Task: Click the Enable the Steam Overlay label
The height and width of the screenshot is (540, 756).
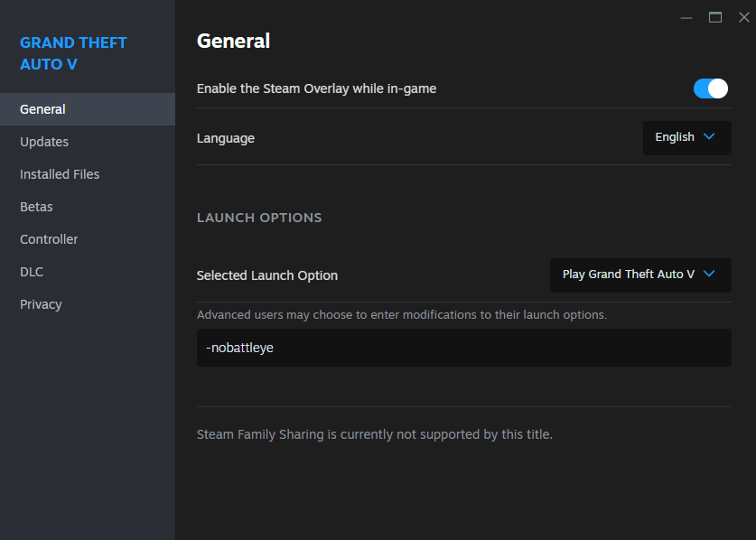Action: click(x=316, y=88)
